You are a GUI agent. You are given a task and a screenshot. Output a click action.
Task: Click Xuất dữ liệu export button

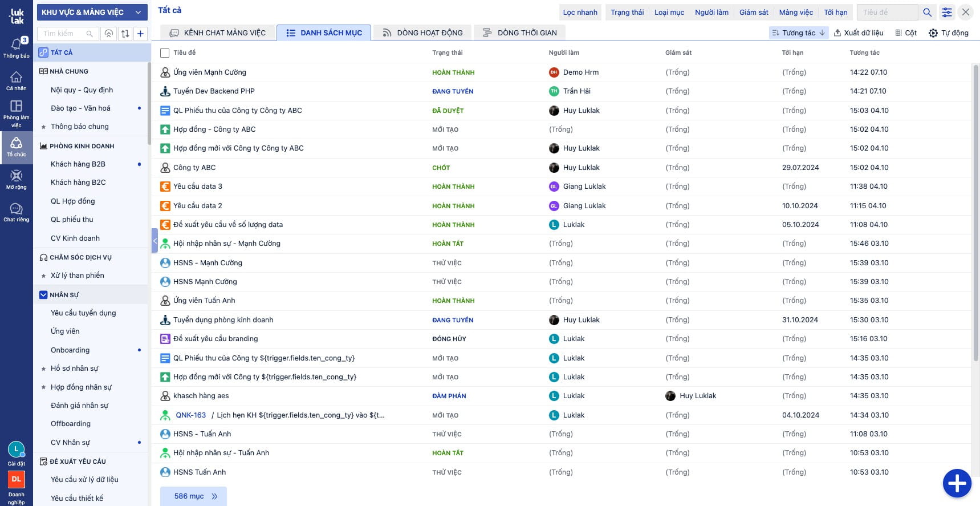click(858, 33)
